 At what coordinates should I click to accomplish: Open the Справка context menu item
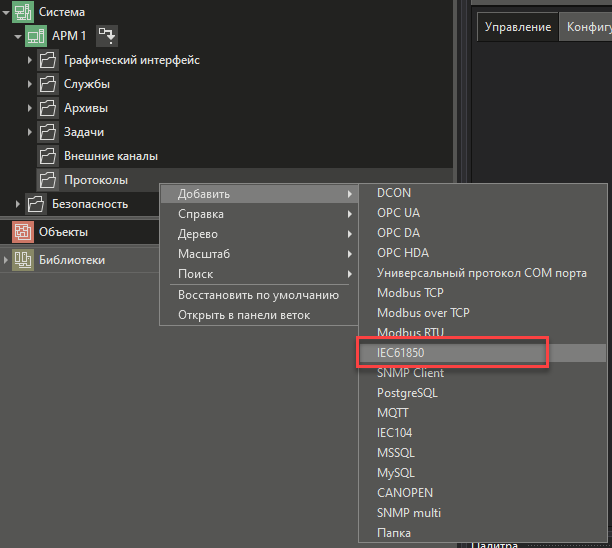click(201, 214)
